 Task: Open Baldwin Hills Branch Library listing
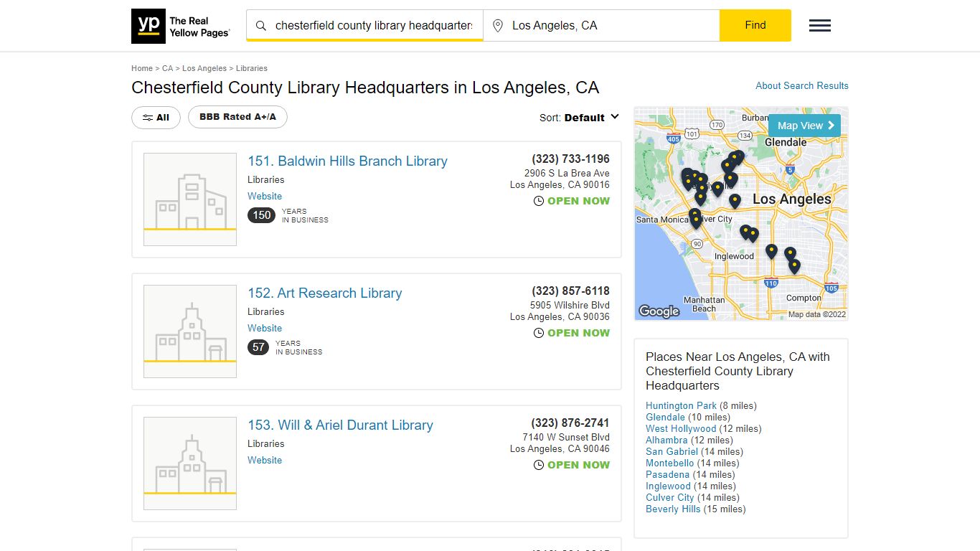click(x=347, y=161)
